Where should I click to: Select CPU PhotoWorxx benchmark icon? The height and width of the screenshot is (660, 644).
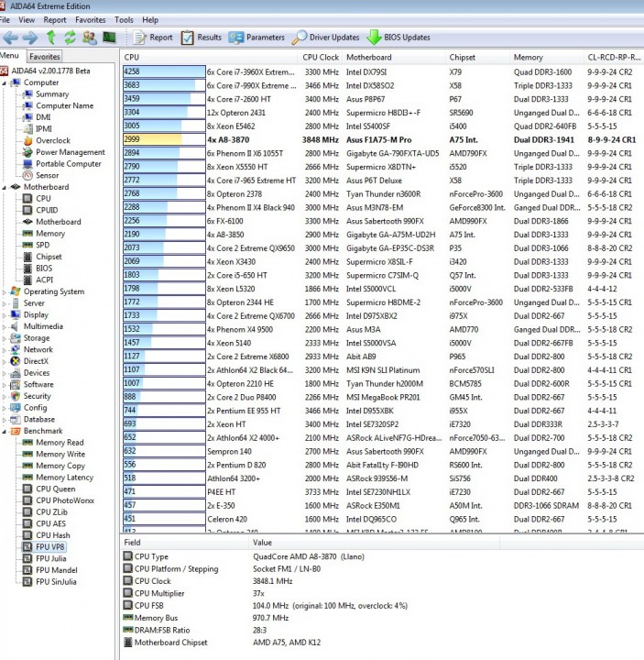[27, 500]
